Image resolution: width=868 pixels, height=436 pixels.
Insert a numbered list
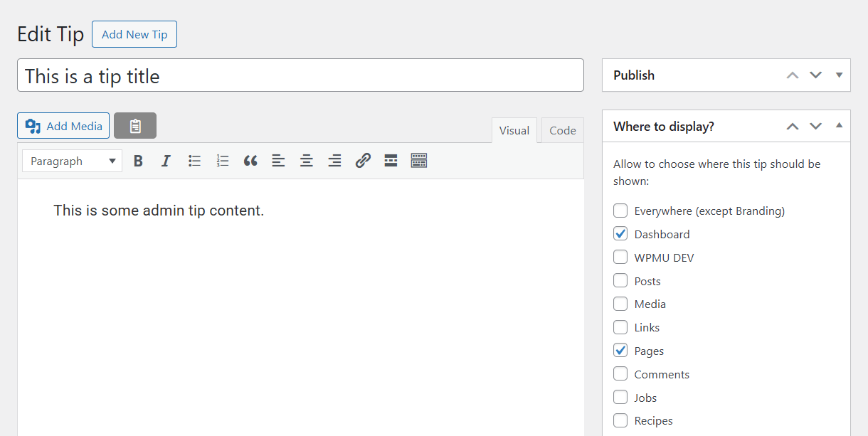[x=222, y=160]
